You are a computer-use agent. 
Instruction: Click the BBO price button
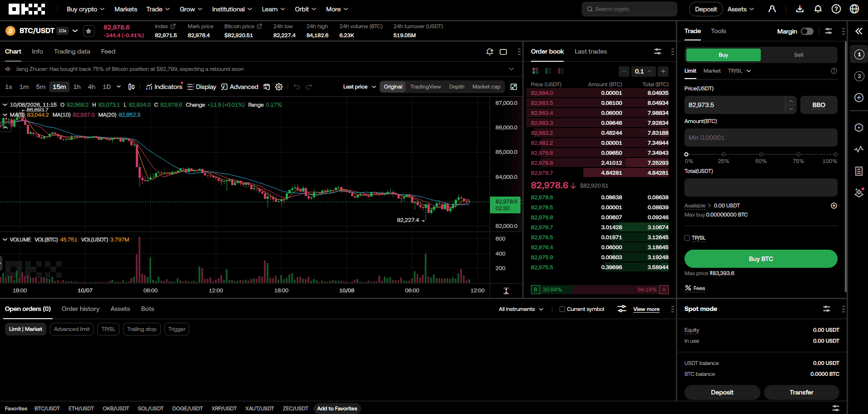tap(818, 105)
